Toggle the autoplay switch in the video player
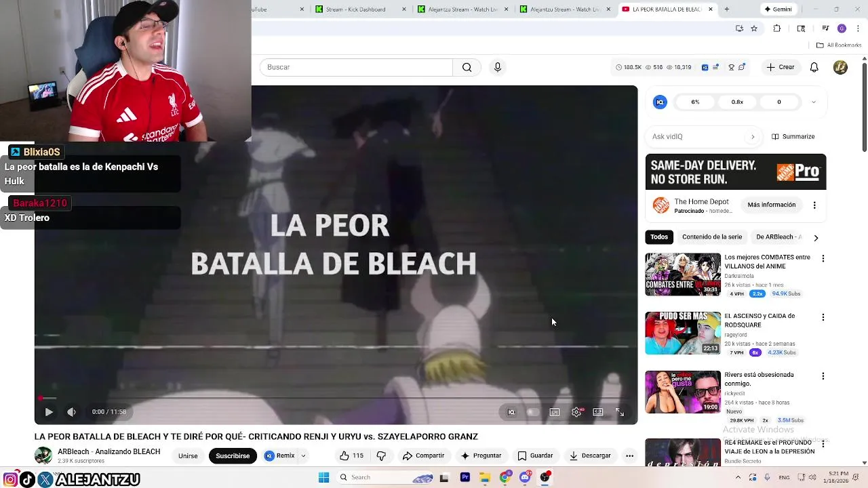 click(533, 412)
